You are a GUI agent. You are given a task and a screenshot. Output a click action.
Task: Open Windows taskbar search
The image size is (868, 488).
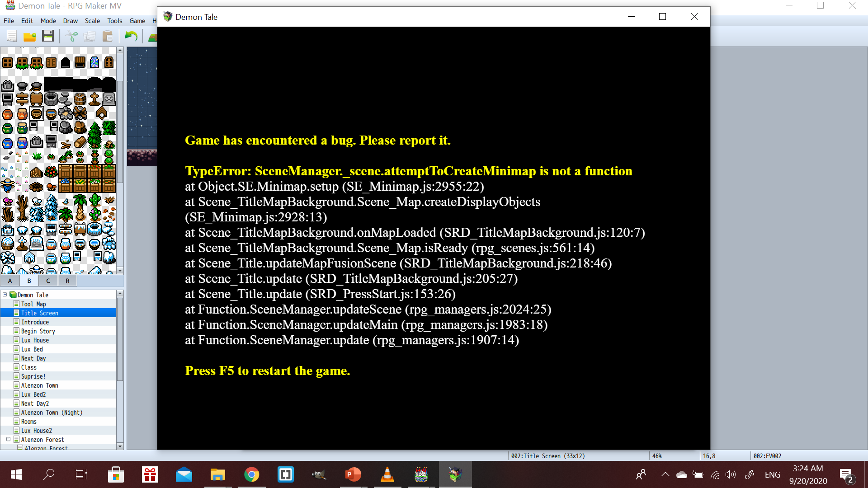pyautogui.click(x=49, y=474)
